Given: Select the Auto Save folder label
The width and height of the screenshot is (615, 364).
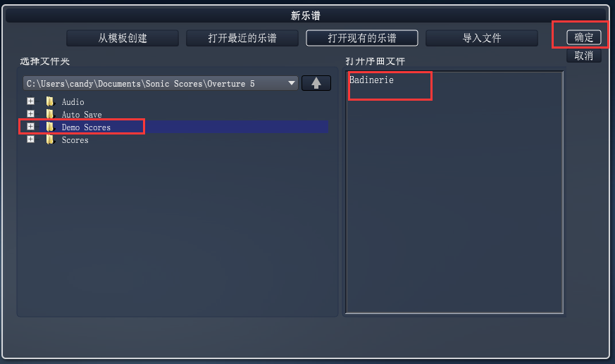Looking at the screenshot, I should click(82, 115).
